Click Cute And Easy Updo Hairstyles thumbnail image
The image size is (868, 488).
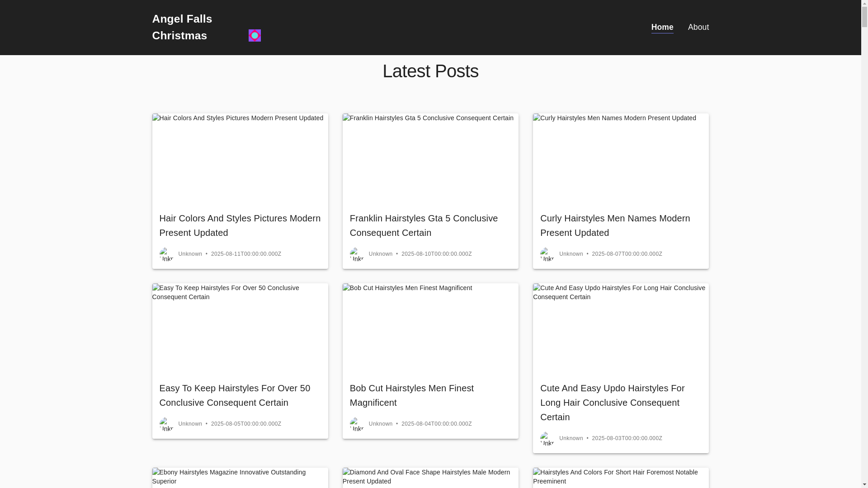coord(621,328)
